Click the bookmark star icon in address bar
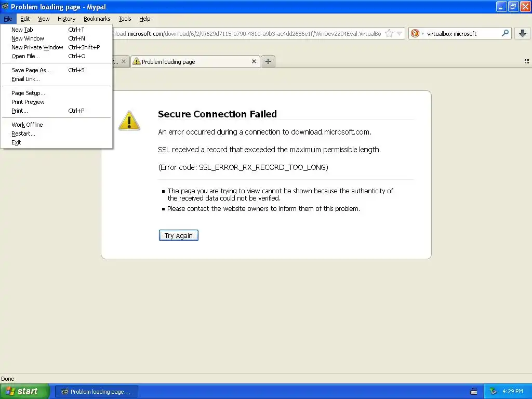This screenshot has height=399, width=532. 389,33
